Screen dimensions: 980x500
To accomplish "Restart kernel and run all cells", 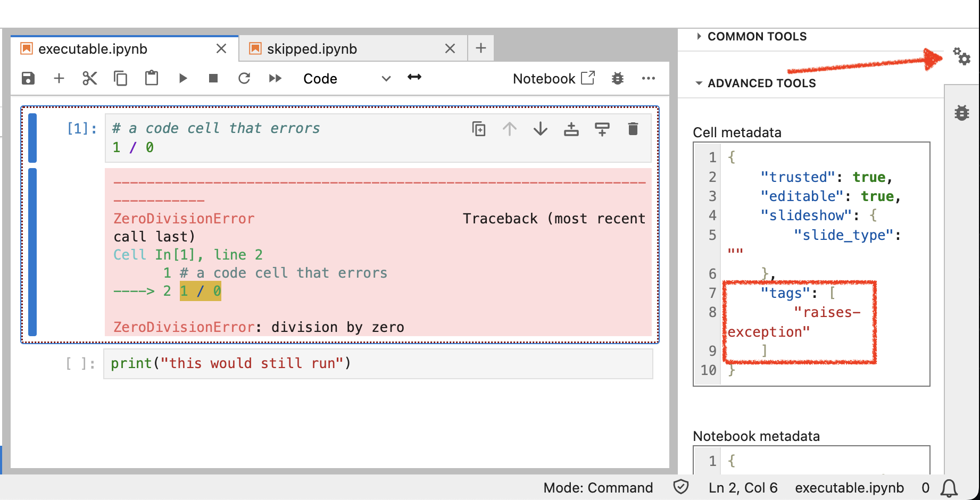I will (x=275, y=79).
